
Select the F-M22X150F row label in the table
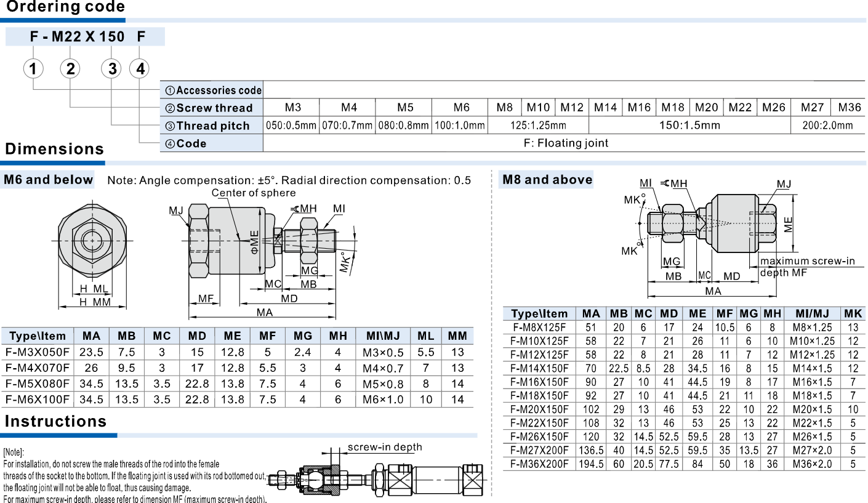[539, 423]
